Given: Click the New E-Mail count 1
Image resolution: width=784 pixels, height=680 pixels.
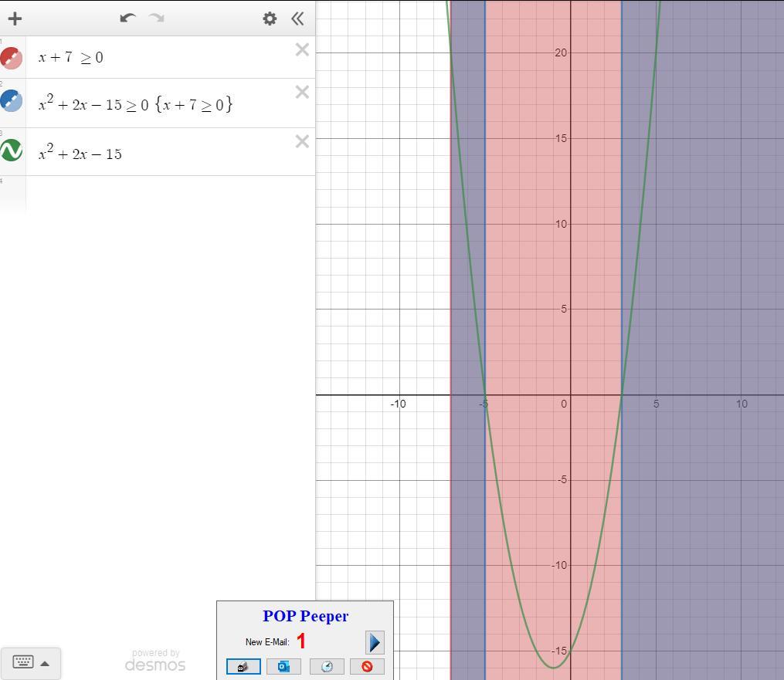Looking at the screenshot, I should pyautogui.click(x=301, y=641).
